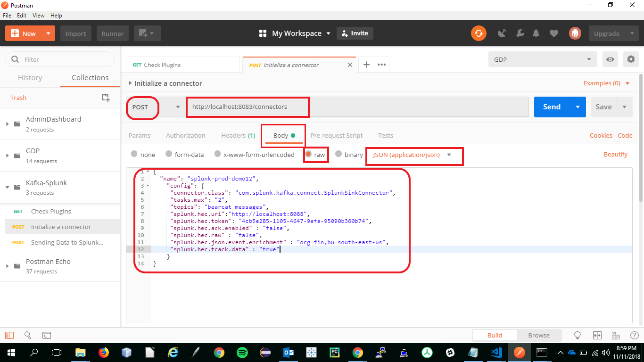
Task: Open JSON (application/json) content type dropdown
Action: [412, 155]
